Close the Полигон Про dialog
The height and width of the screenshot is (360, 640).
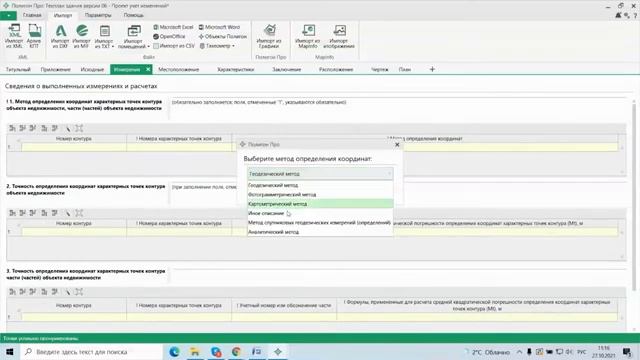coord(397,144)
